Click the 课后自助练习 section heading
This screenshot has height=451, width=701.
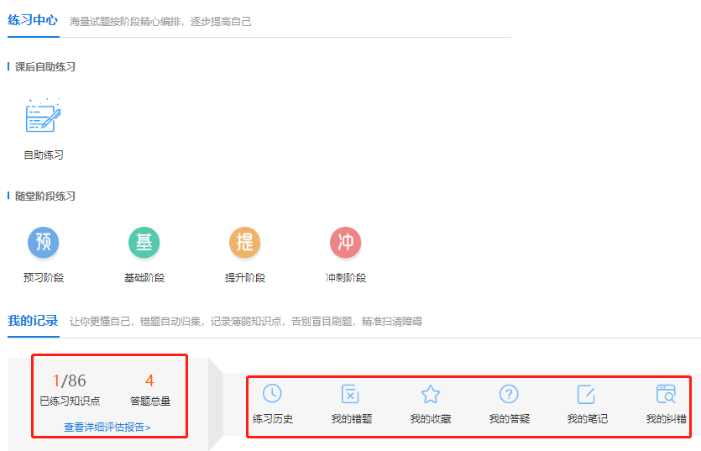(45, 67)
